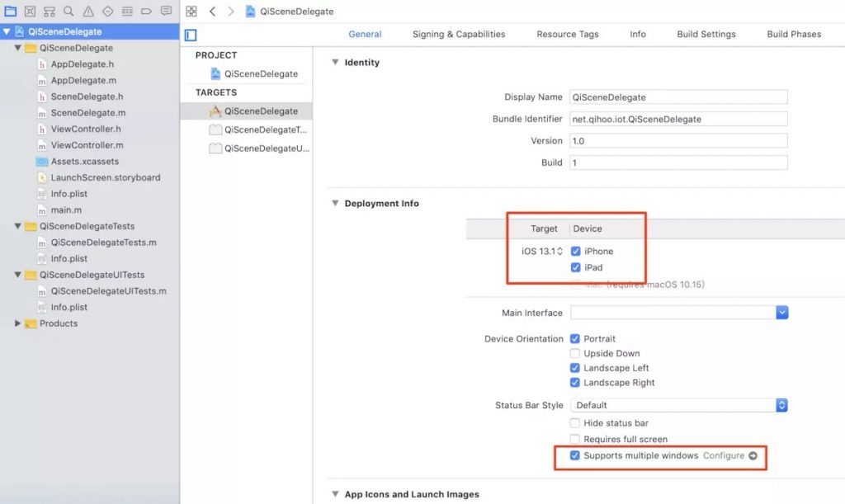
Task: Enable Hide status bar checkbox
Action: 575,422
